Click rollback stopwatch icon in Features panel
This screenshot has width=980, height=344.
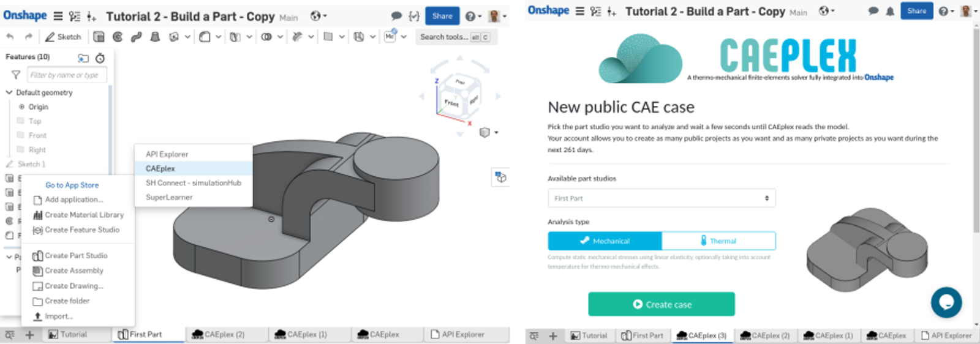click(100, 58)
